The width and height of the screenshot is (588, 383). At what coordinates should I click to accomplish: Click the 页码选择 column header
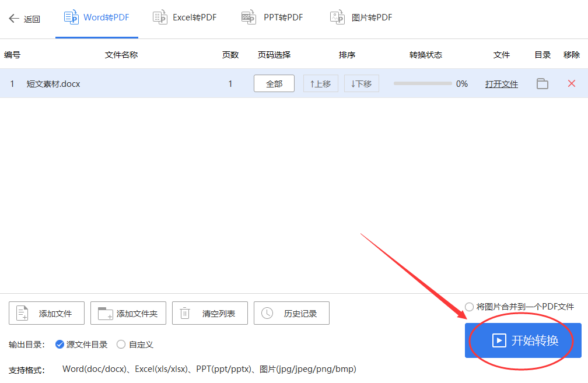click(x=274, y=55)
